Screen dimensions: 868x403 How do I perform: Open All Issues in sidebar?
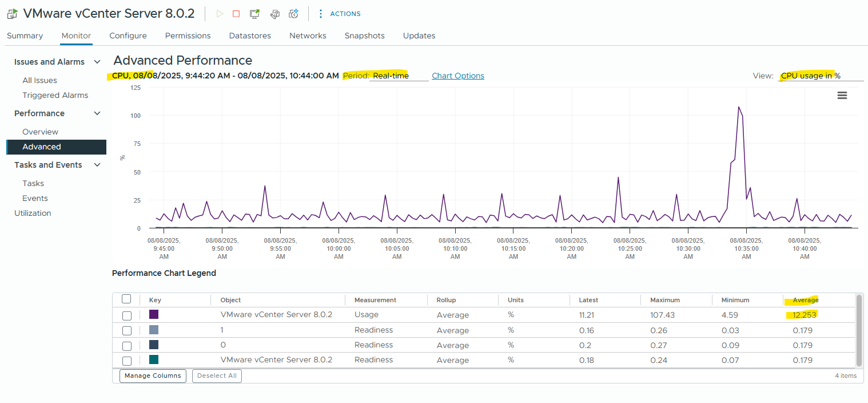[39, 80]
